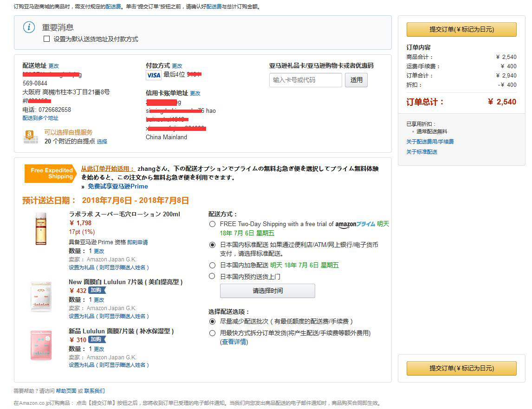Click the 适用 apply button
The width and height of the screenshot is (532, 409).
click(356, 80)
